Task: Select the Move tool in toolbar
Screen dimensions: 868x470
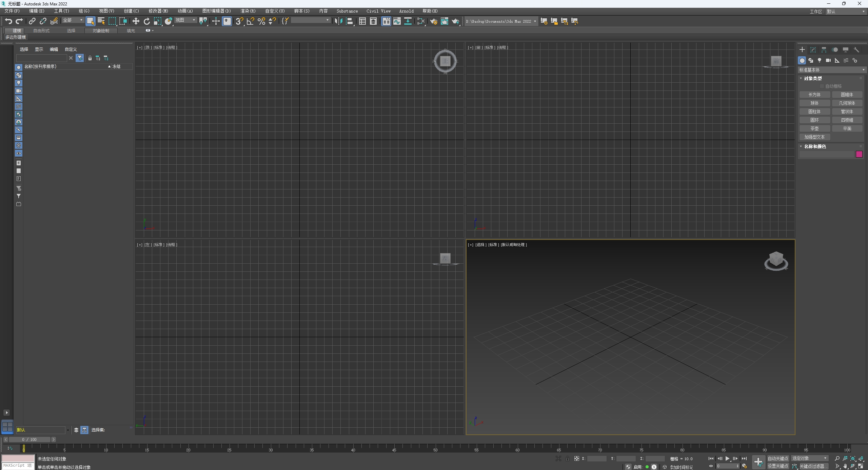Action: point(136,21)
